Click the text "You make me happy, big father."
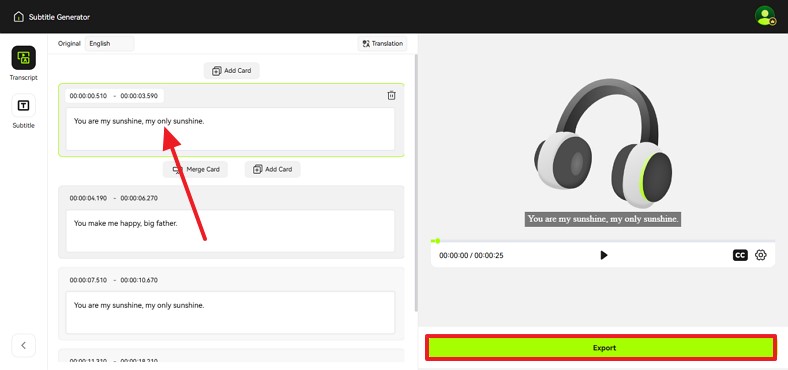 pyautogui.click(x=126, y=223)
